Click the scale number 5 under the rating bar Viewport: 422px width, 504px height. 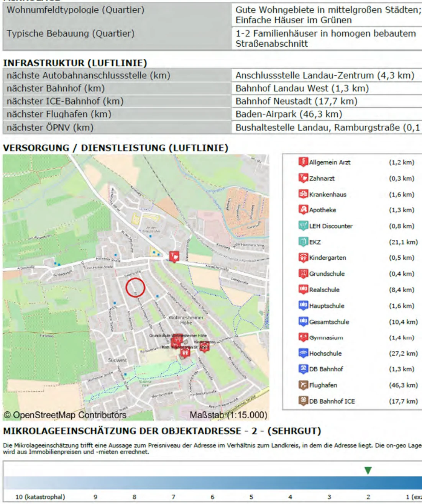pos(251,497)
